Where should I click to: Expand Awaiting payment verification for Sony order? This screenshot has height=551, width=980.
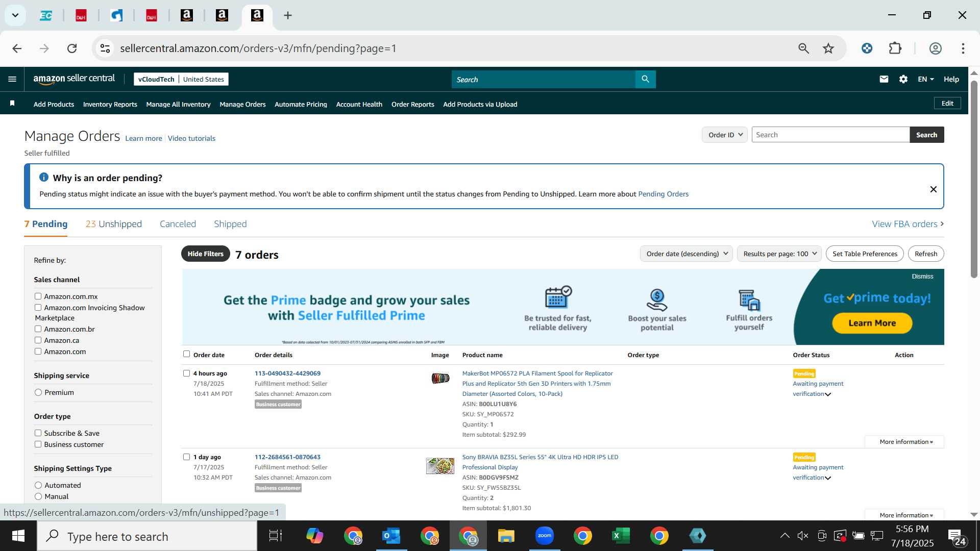pyautogui.click(x=818, y=472)
